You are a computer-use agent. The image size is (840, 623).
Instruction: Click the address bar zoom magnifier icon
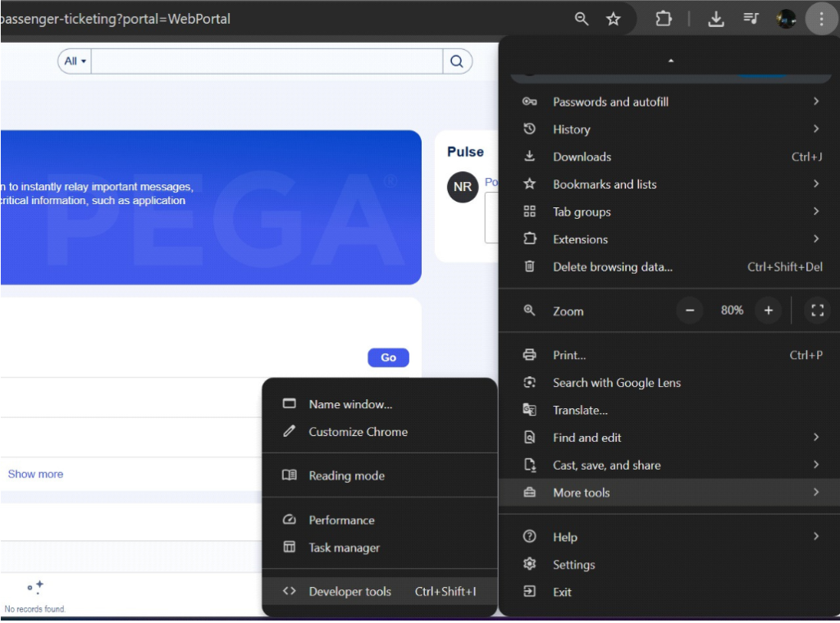tap(582, 19)
